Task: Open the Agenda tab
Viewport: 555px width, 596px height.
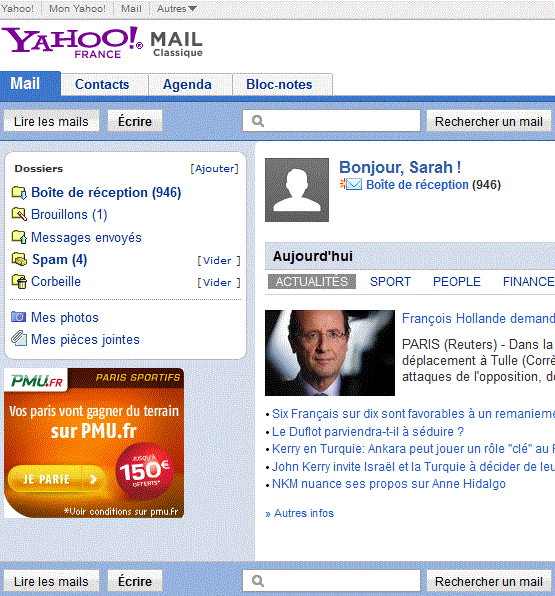Action: [x=187, y=84]
